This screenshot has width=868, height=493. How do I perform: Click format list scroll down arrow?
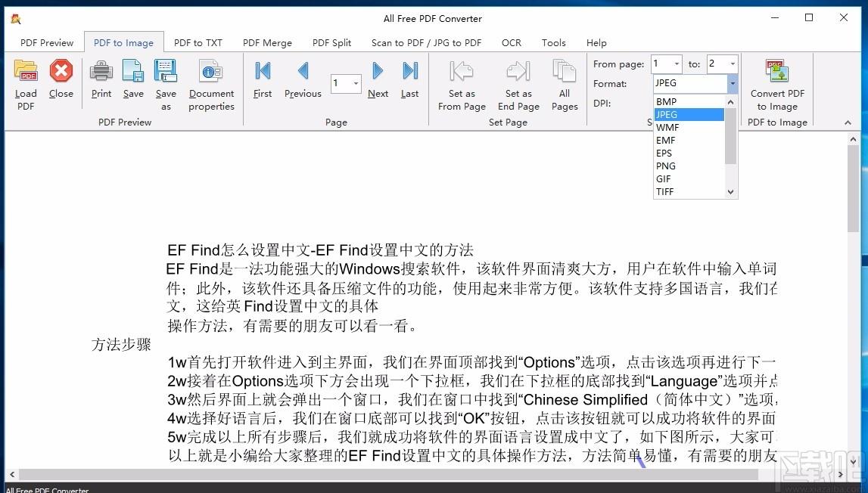(731, 192)
